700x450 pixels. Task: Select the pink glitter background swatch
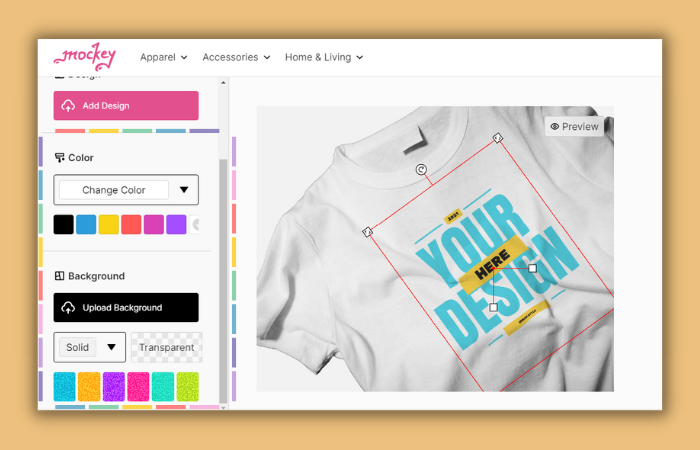(x=138, y=387)
